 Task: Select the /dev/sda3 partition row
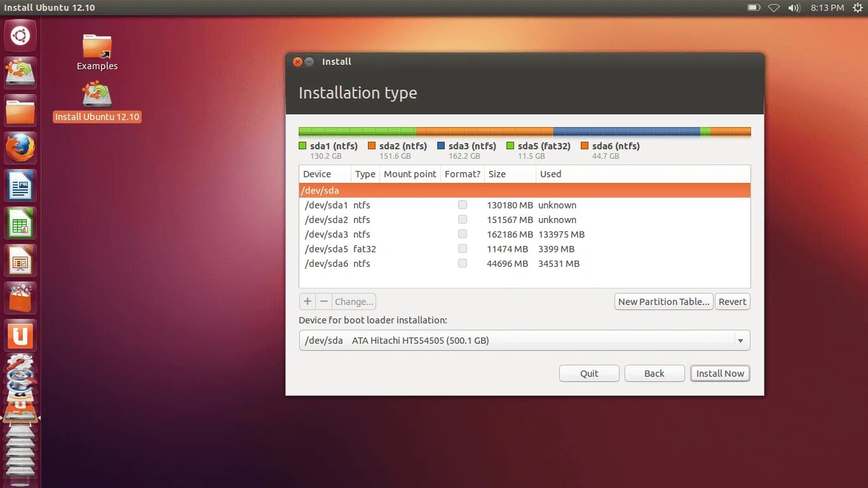tap(525, 234)
